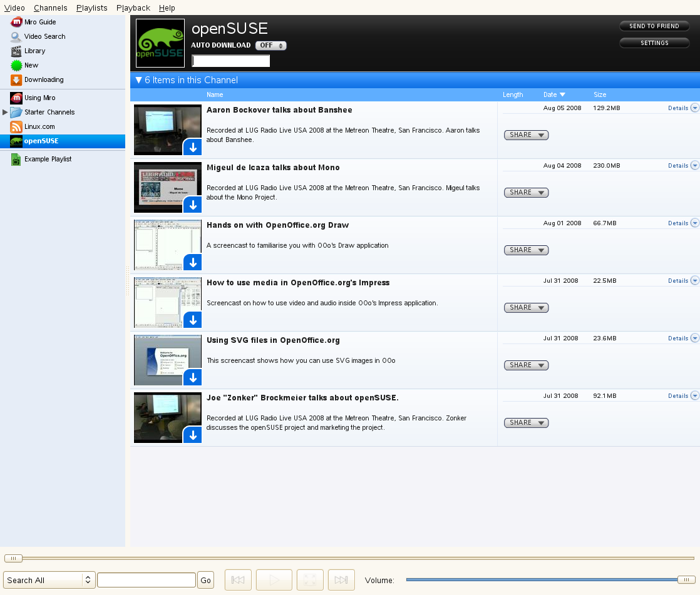Click the green New burst icon
The width and height of the screenshot is (700, 595).
(x=16, y=66)
